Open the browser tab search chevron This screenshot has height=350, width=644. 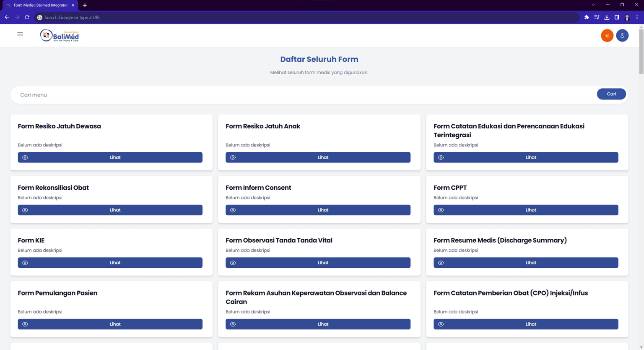point(593,5)
